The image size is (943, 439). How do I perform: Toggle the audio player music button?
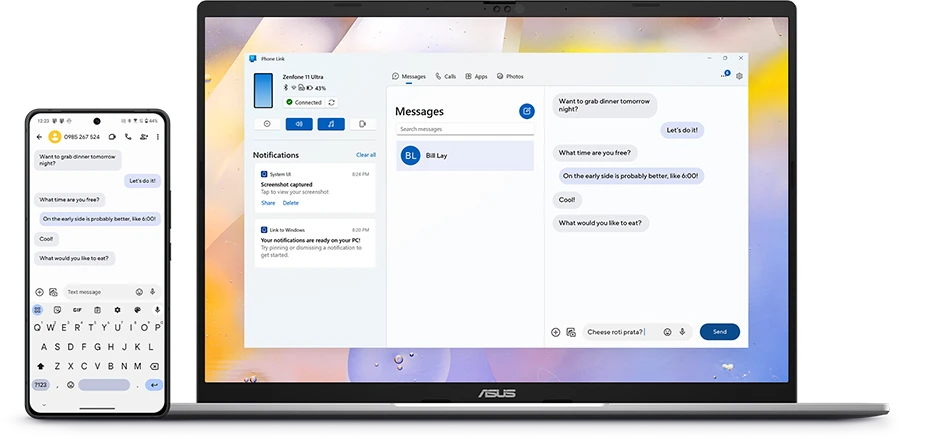pos(331,124)
